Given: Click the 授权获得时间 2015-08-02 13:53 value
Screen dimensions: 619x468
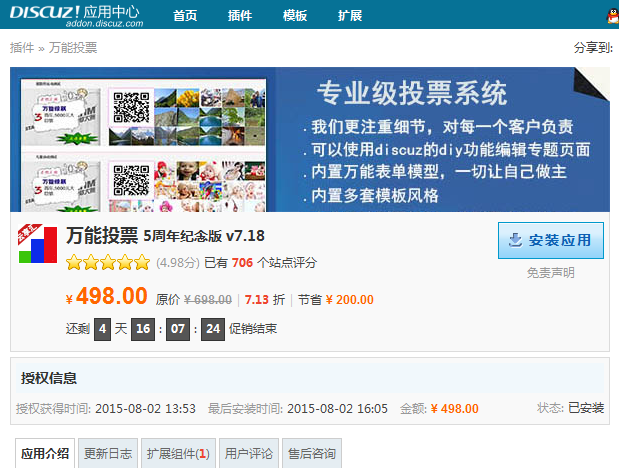Looking at the screenshot, I should (145, 408).
